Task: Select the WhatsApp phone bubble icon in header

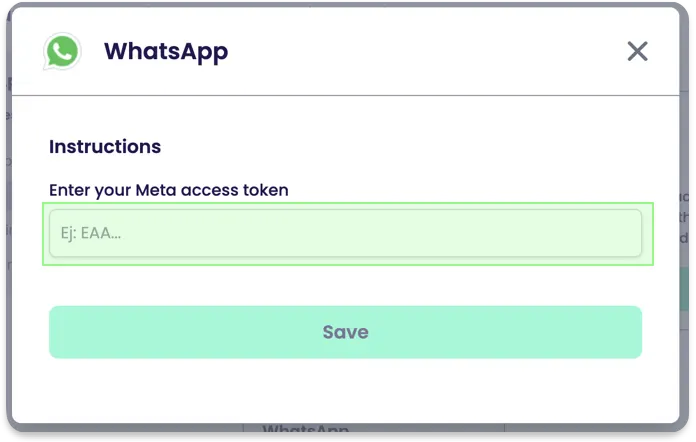Action: pos(62,51)
